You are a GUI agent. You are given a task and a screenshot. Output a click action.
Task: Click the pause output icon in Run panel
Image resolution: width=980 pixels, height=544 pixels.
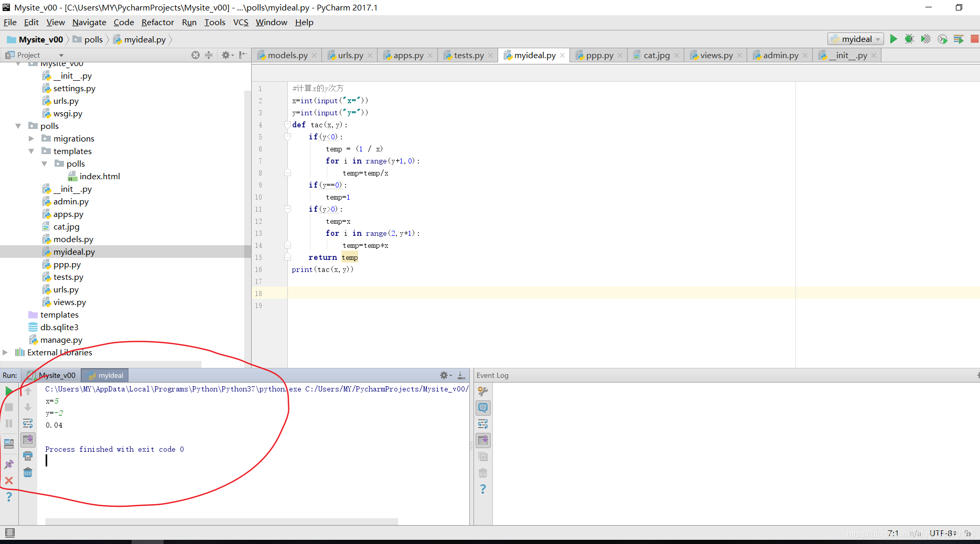pyautogui.click(x=9, y=423)
